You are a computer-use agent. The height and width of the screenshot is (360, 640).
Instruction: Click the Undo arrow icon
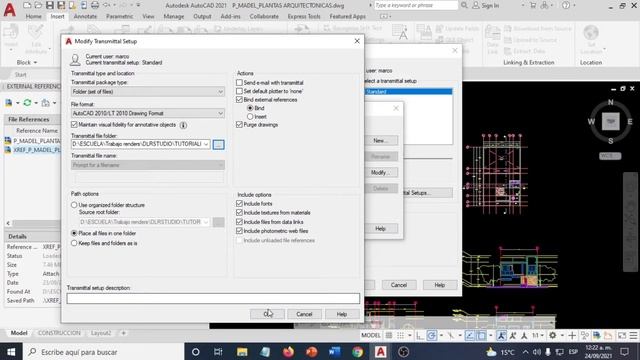106,5
